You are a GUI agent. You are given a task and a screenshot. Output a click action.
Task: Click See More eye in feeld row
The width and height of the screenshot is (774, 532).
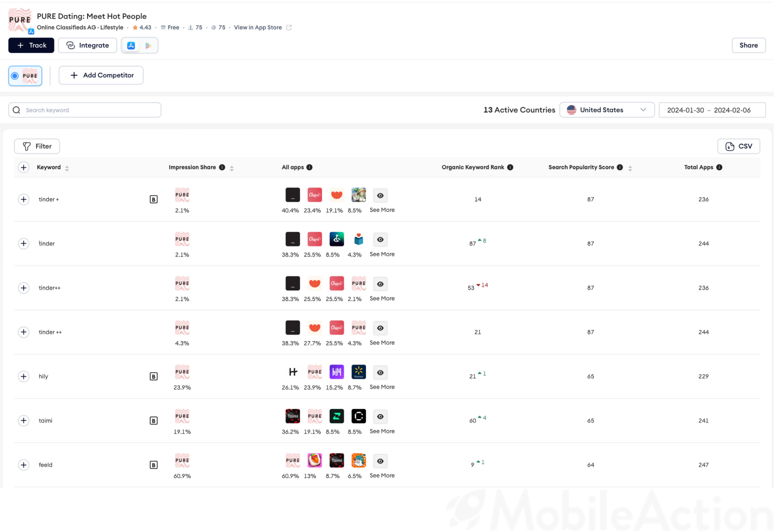pyautogui.click(x=380, y=461)
